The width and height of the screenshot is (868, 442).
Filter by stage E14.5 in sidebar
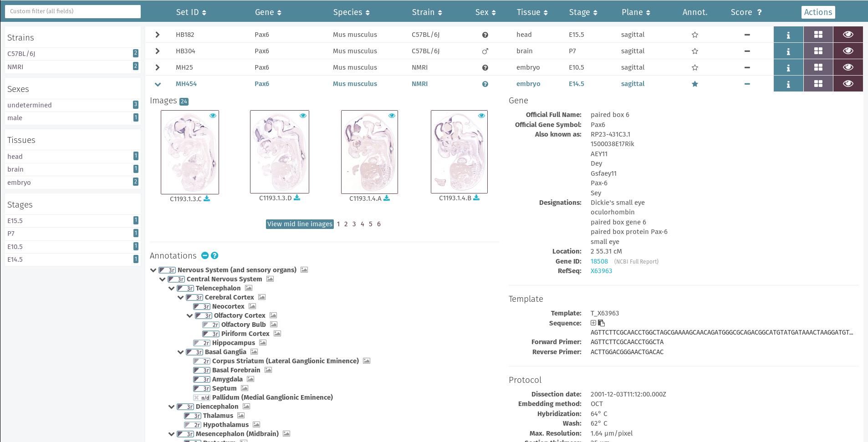click(x=73, y=259)
